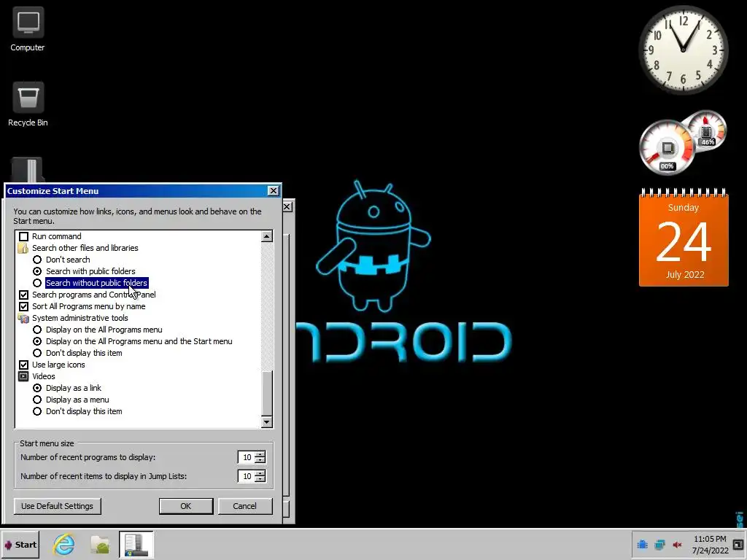Decrease Jump Lists recent items count

click(260, 480)
